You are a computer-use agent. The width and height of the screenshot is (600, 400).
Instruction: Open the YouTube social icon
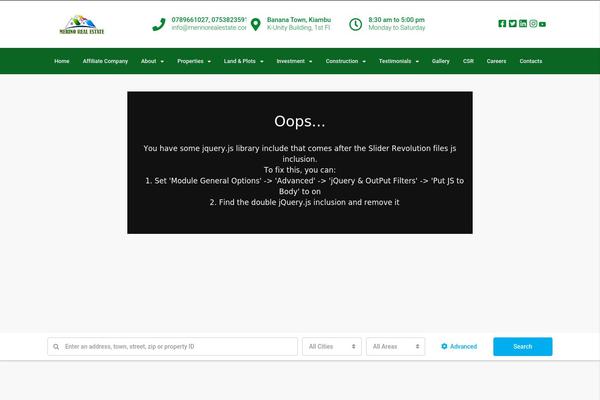click(x=542, y=24)
